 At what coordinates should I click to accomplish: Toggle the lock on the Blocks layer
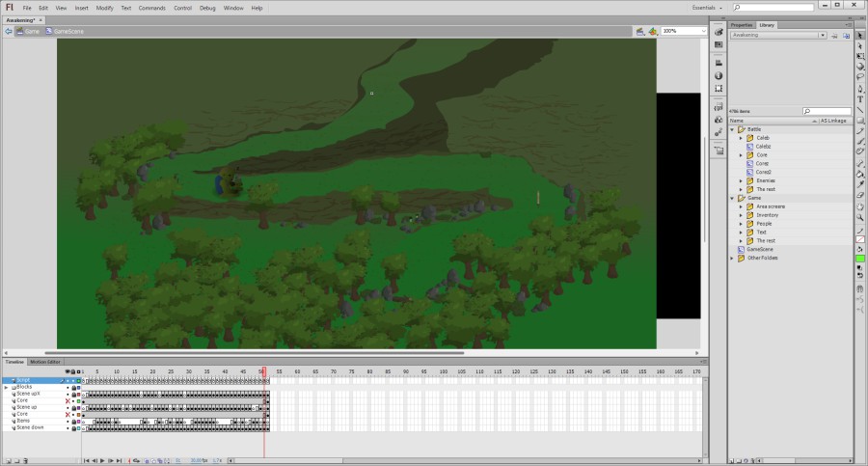coord(73,387)
